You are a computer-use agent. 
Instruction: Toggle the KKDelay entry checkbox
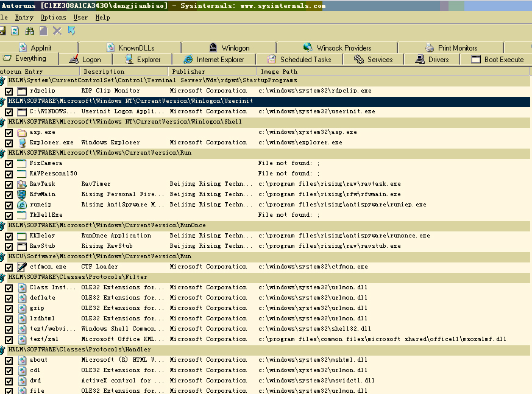tap(9, 236)
